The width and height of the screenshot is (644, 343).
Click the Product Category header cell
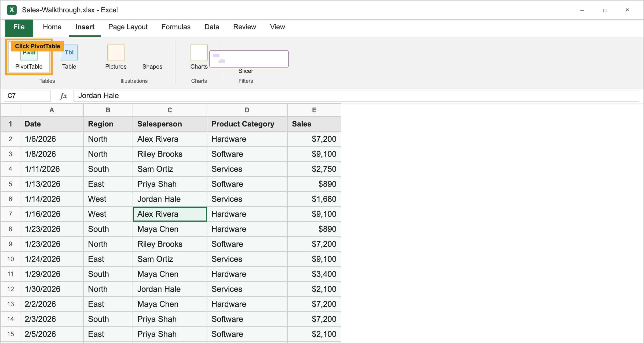(x=247, y=124)
